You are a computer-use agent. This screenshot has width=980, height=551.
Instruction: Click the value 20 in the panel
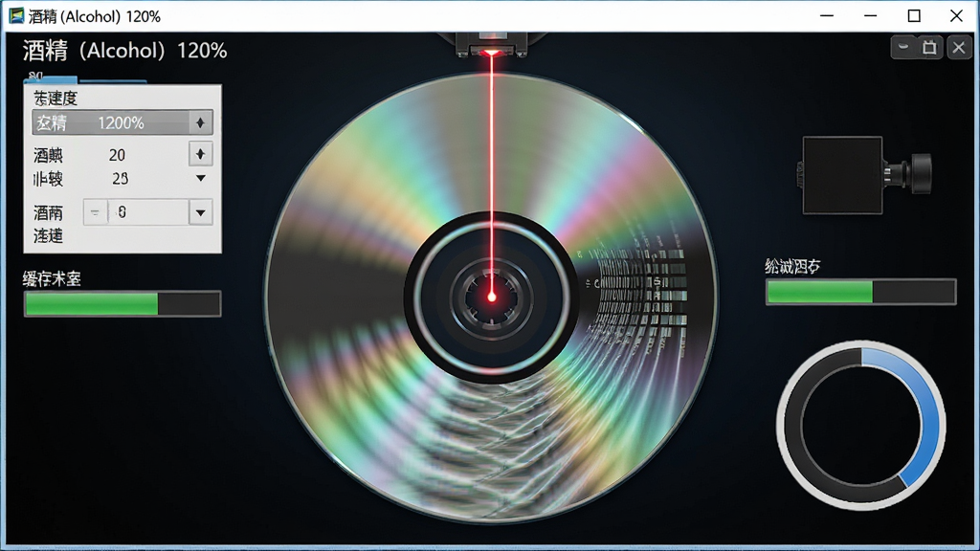pos(117,154)
